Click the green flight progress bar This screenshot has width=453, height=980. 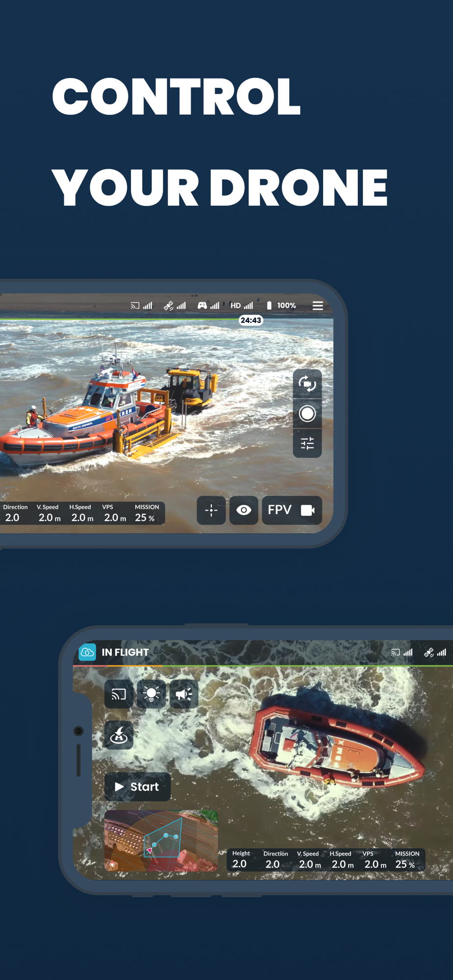(x=119, y=319)
